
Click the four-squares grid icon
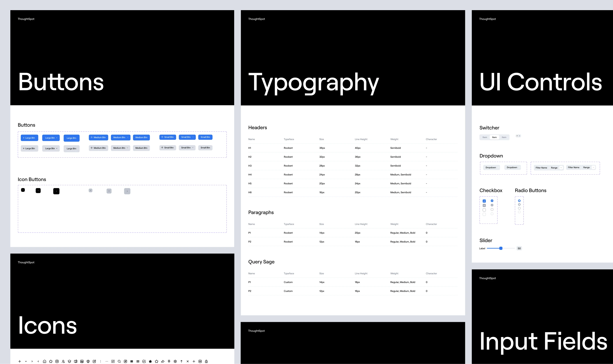point(113,361)
